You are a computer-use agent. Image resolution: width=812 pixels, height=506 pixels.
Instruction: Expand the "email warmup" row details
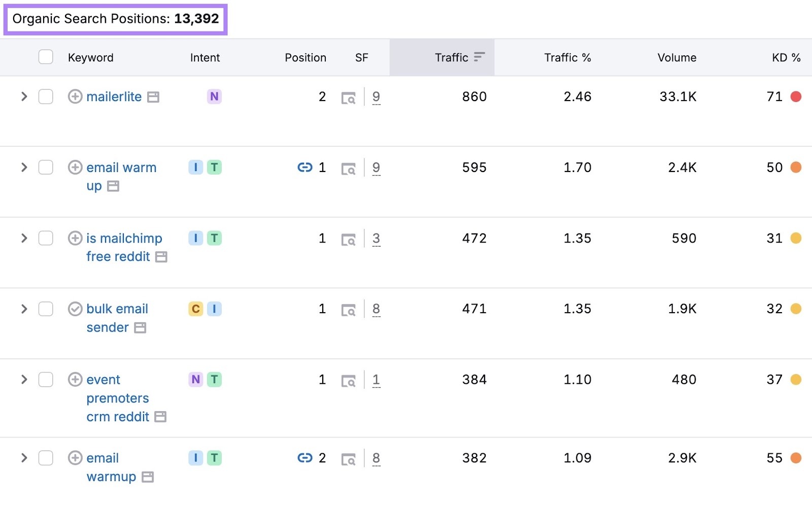coord(23,458)
